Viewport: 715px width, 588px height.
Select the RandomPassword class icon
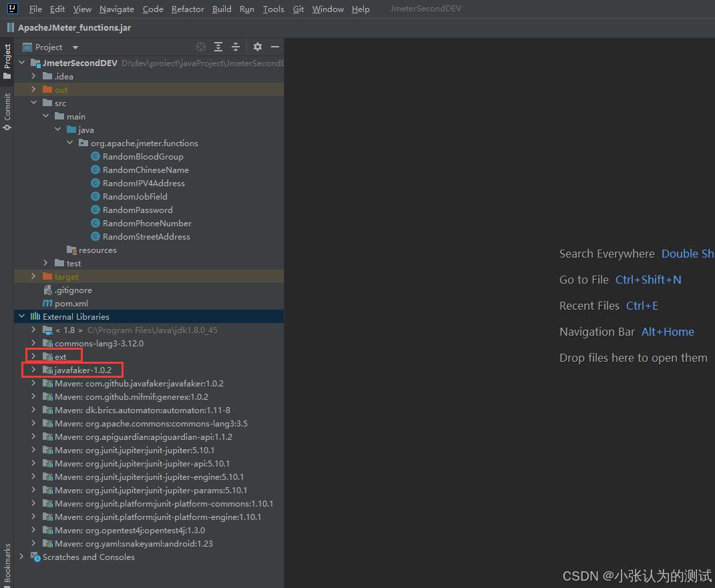coord(95,210)
